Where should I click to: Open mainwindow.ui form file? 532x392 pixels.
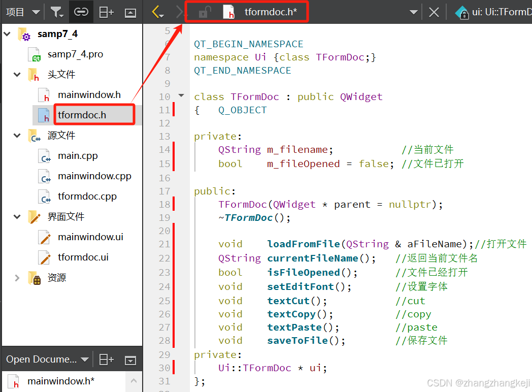click(x=90, y=237)
